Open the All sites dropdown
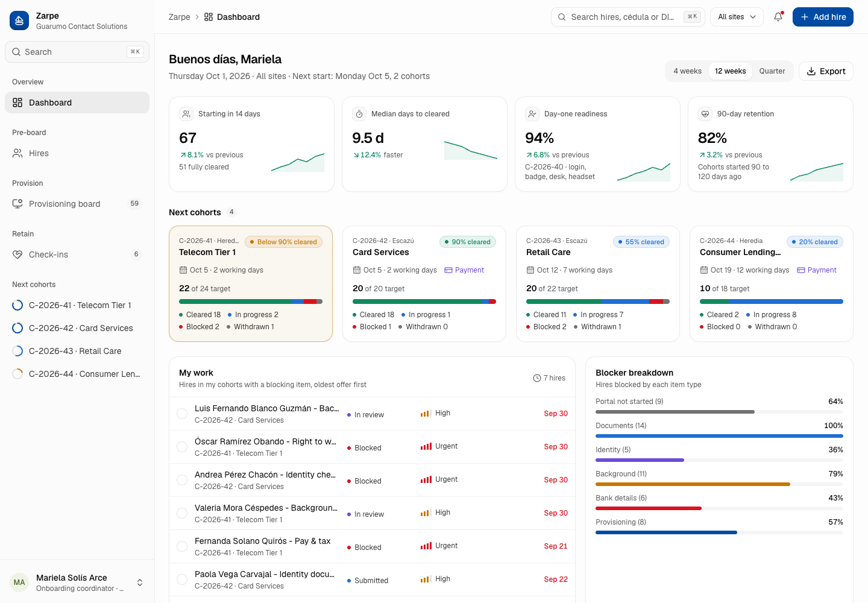 737,17
